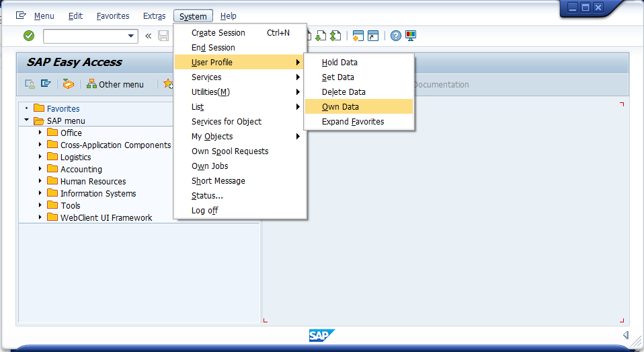Select the Favorites tree item label

click(63, 108)
